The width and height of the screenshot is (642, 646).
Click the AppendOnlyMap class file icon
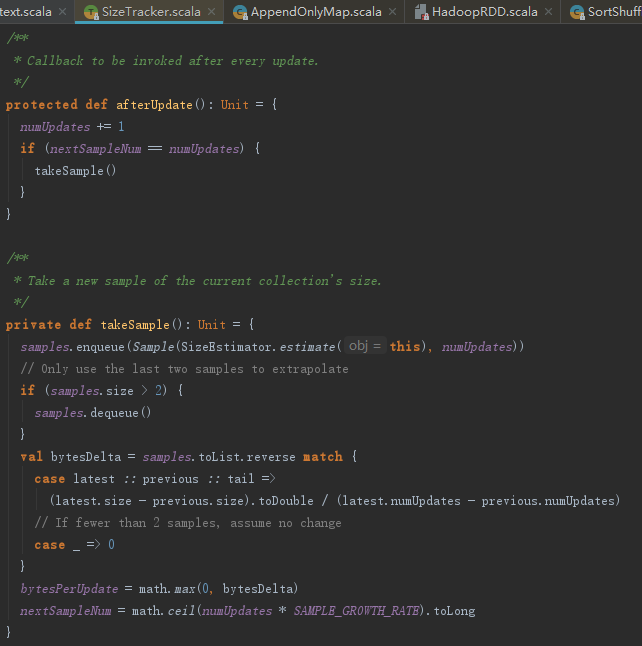tap(240, 12)
